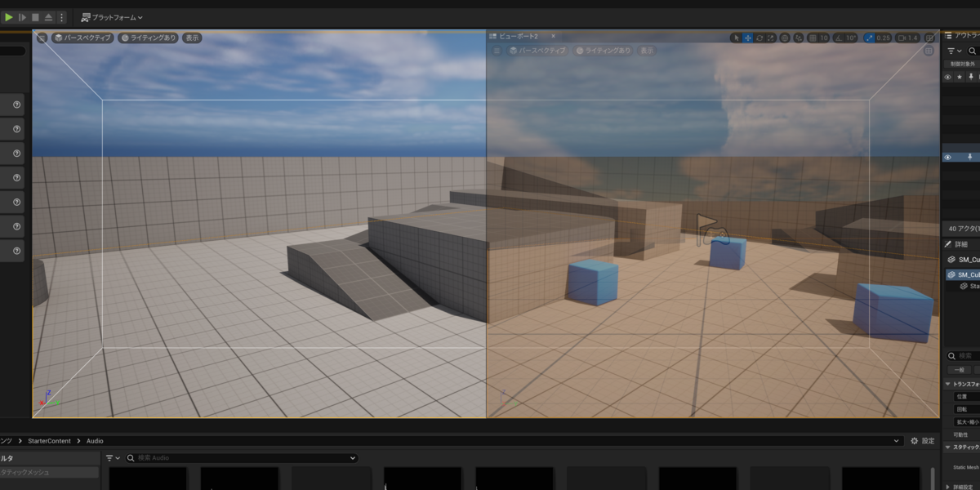The width and height of the screenshot is (980, 490).
Task: Select the Sta... static mesh component row
Action: tap(969, 287)
